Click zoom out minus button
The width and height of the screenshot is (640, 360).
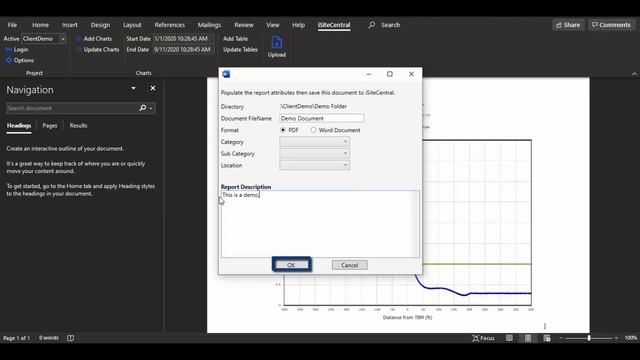point(561,338)
